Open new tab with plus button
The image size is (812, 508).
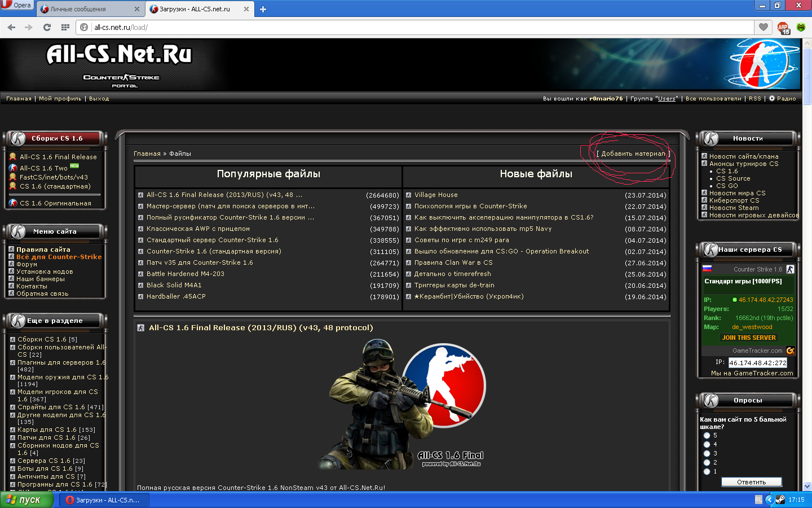click(x=263, y=9)
